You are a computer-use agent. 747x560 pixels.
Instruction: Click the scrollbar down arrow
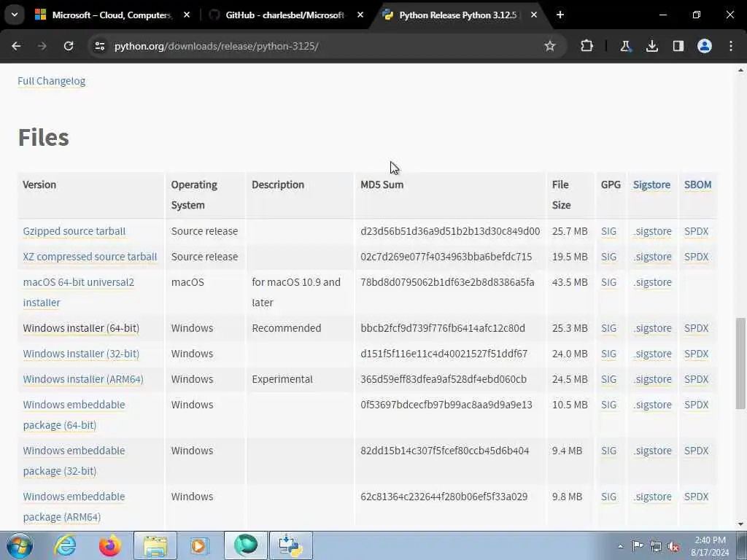(x=740, y=524)
